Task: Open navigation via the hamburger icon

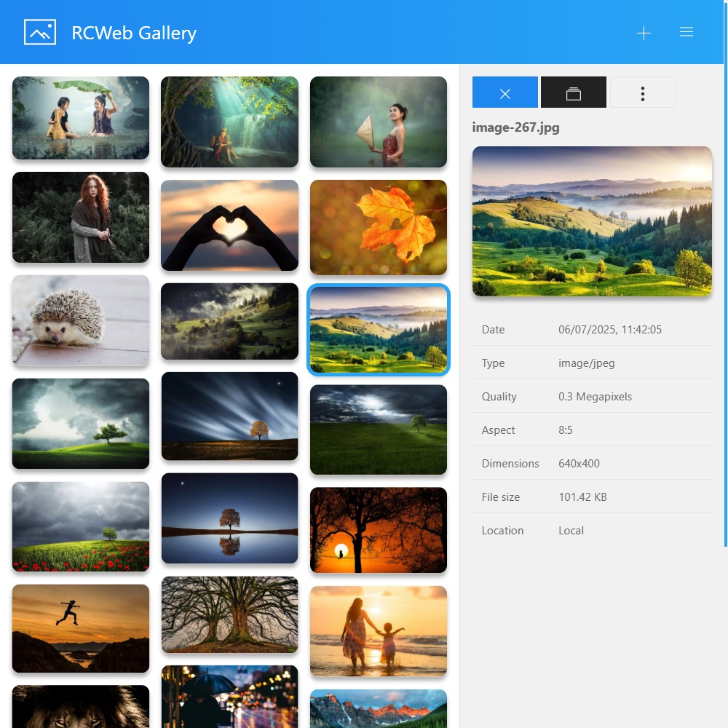Action: pyautogui.click(x=687, y=32)
